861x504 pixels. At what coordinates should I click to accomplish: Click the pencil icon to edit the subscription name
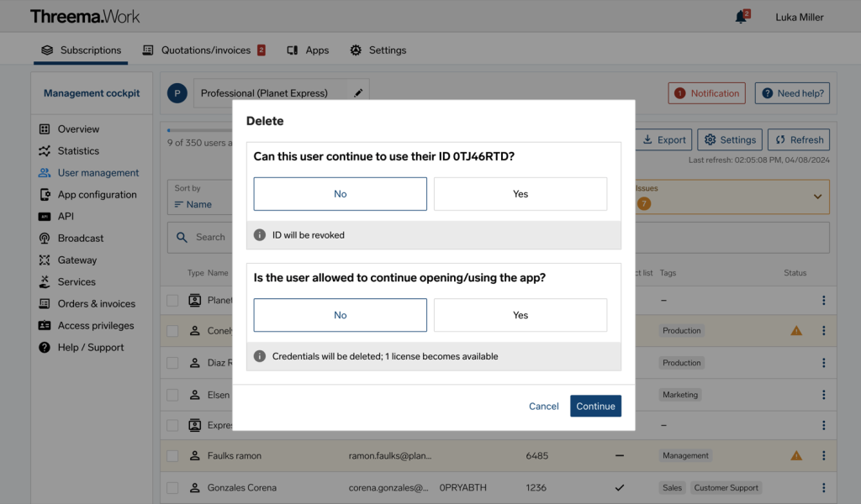[x=358, y=92]
